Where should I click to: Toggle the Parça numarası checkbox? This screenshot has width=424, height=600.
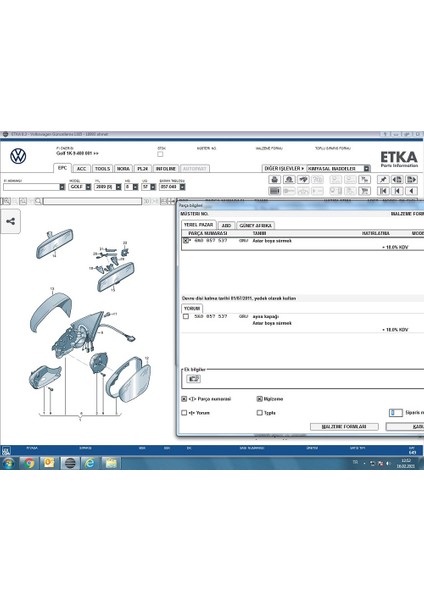[x=184, y=399]
